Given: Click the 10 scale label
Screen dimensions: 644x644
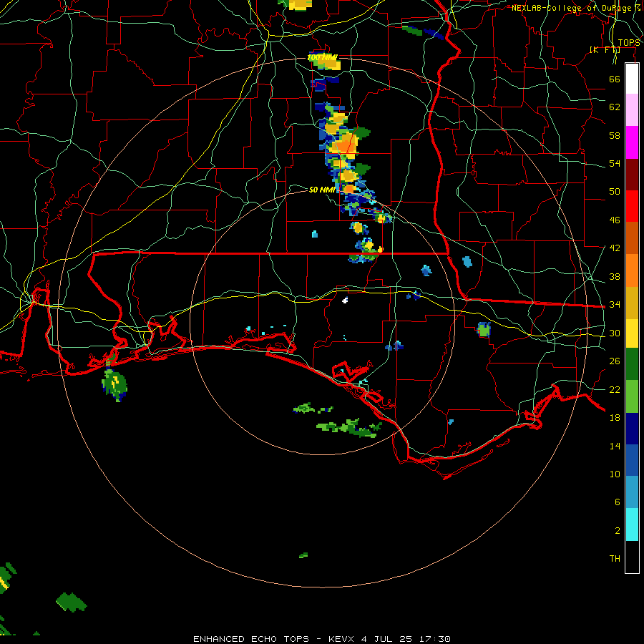Looking at the screenshot, I should [615, 474].
